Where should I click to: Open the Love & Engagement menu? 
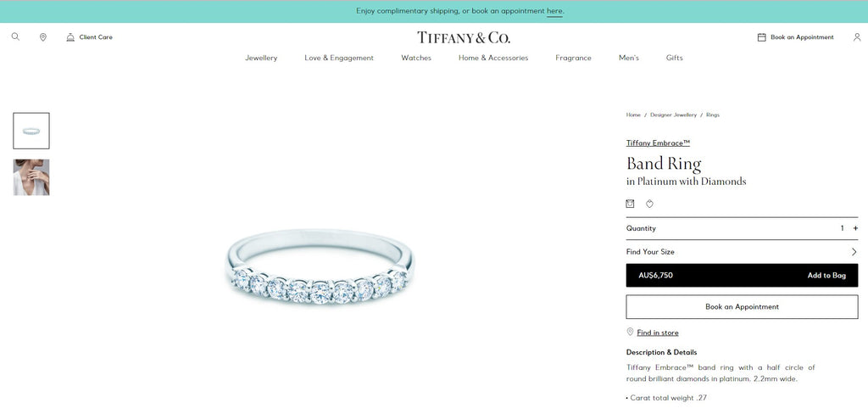click(x=339, y=58)
